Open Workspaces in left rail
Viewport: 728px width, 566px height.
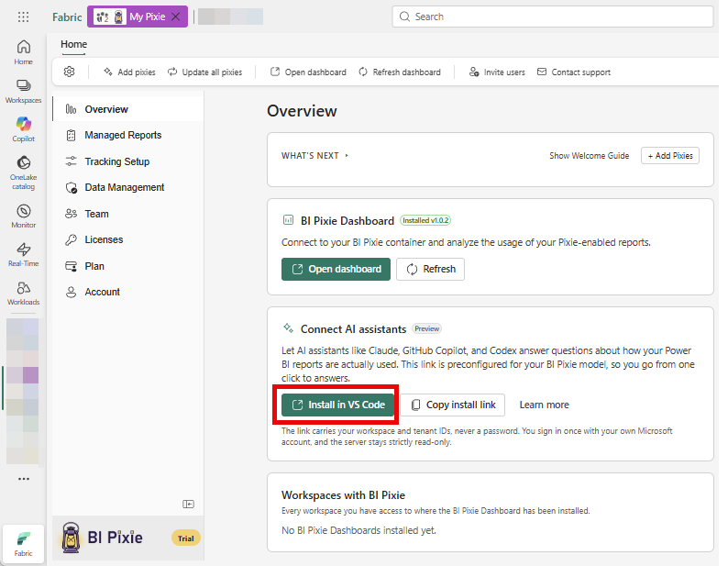point(23,91)
